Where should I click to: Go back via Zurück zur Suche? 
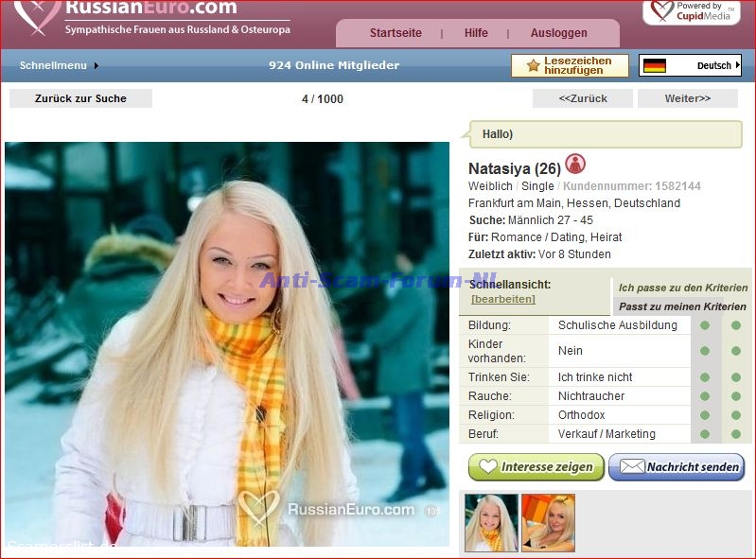click(x=80, y=98)
